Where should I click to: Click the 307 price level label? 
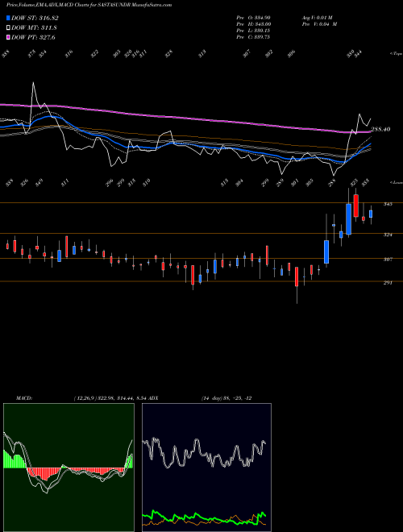click(x=388, y=260)
